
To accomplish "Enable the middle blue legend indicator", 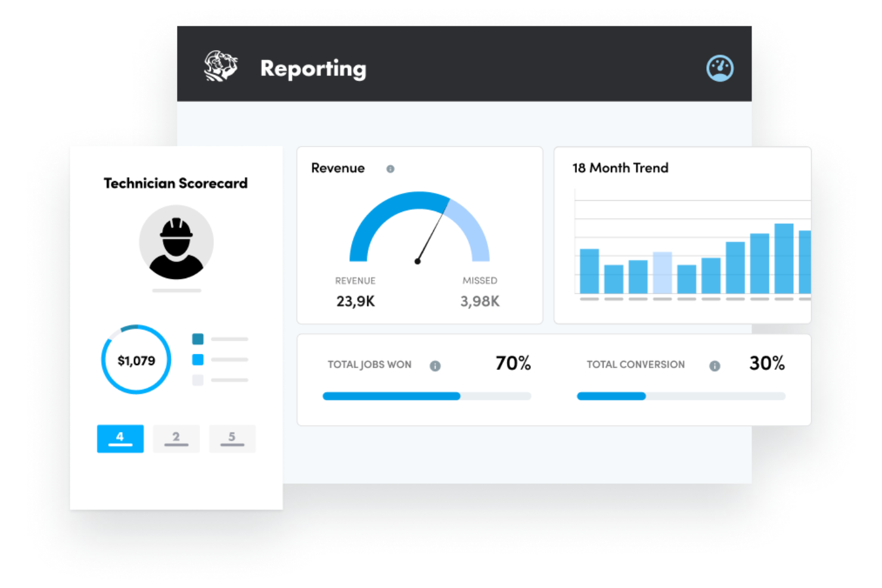I will point(198,359).
